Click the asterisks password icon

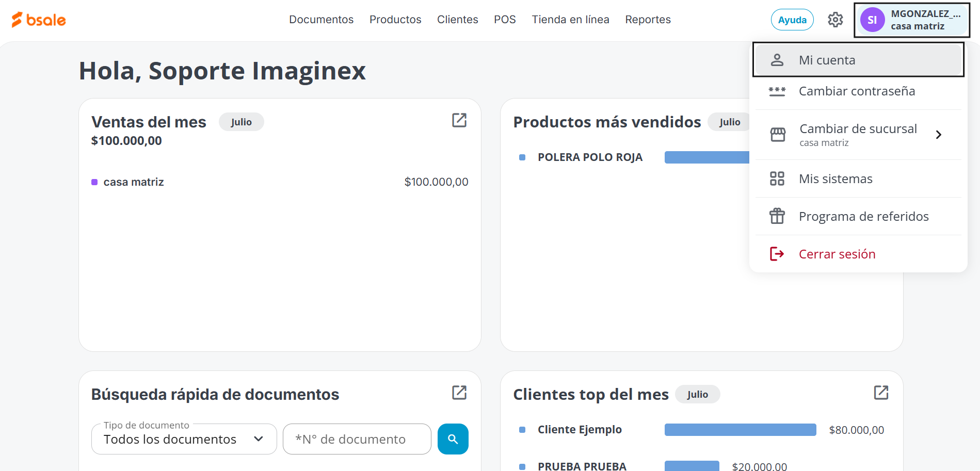click(777, 91)
